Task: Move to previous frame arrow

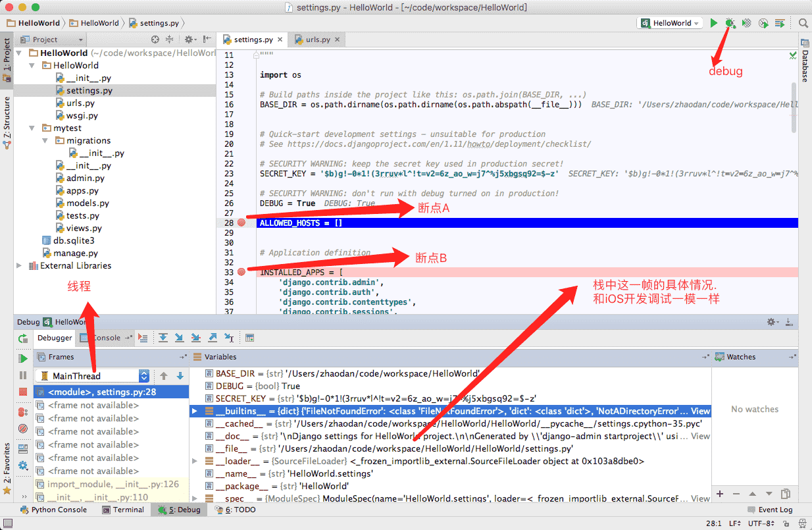Action: [x=164, y=376]
